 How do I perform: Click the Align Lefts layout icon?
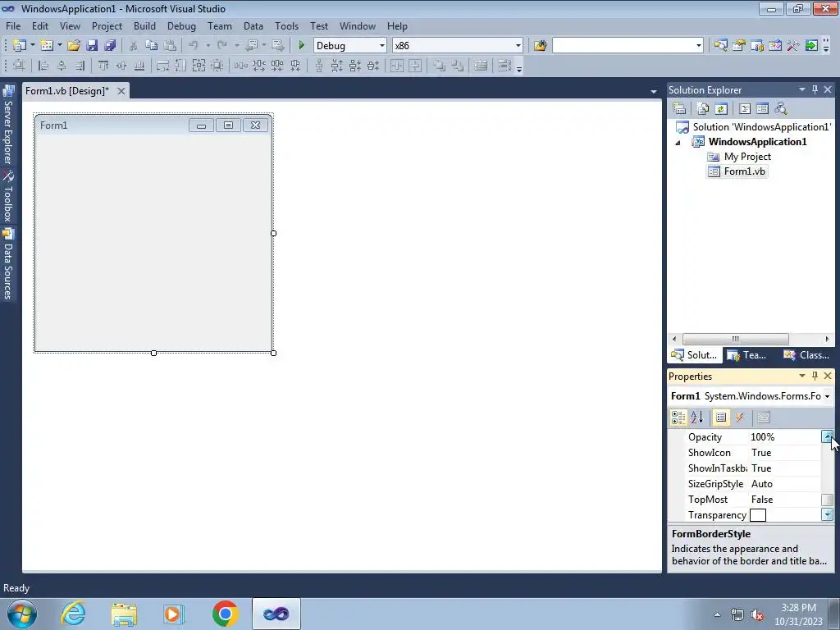43,66
